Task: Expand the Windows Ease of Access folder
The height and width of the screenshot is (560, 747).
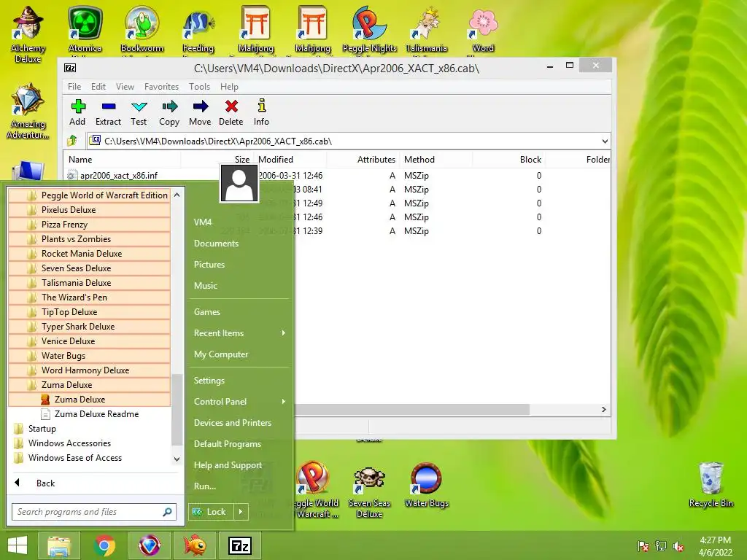Action: pyautogui.click(x=90, y=458)
